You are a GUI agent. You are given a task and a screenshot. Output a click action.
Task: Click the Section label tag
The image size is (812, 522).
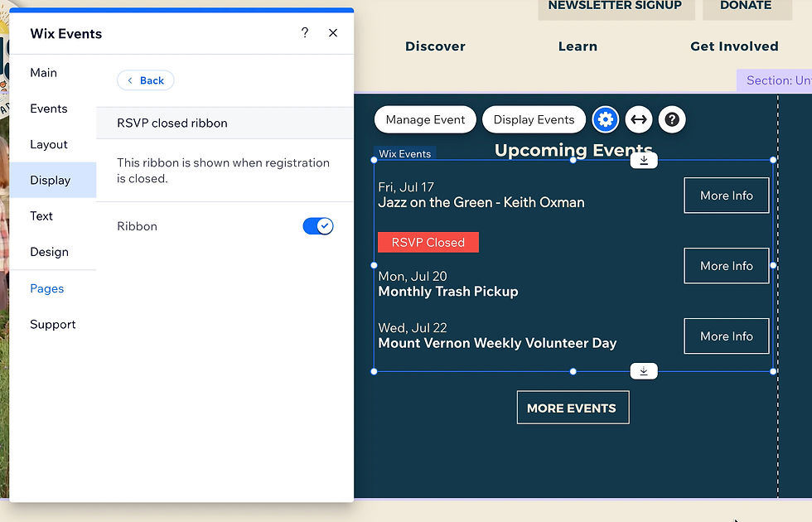pos(775,80)
